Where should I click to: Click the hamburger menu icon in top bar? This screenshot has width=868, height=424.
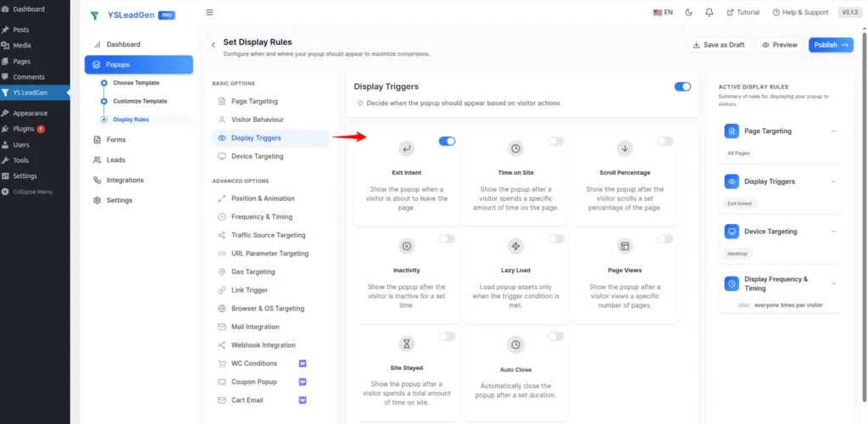(x=209, y=12)
